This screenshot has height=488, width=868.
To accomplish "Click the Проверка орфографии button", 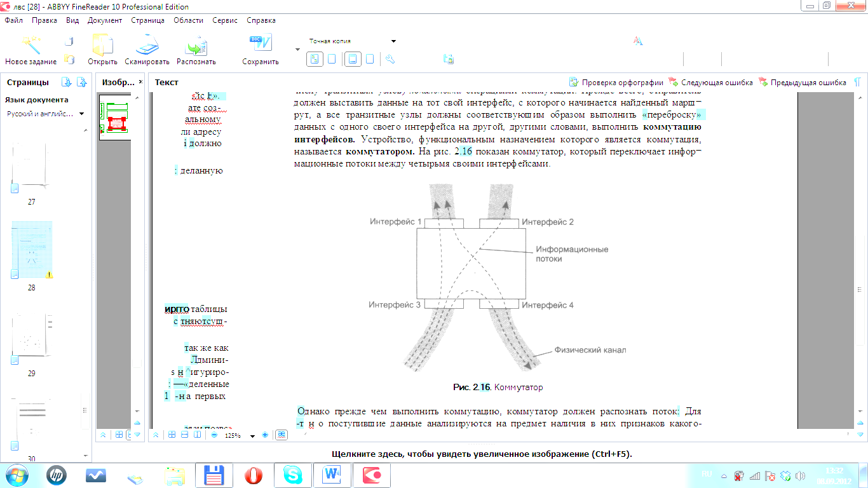I will coord(616,83).
